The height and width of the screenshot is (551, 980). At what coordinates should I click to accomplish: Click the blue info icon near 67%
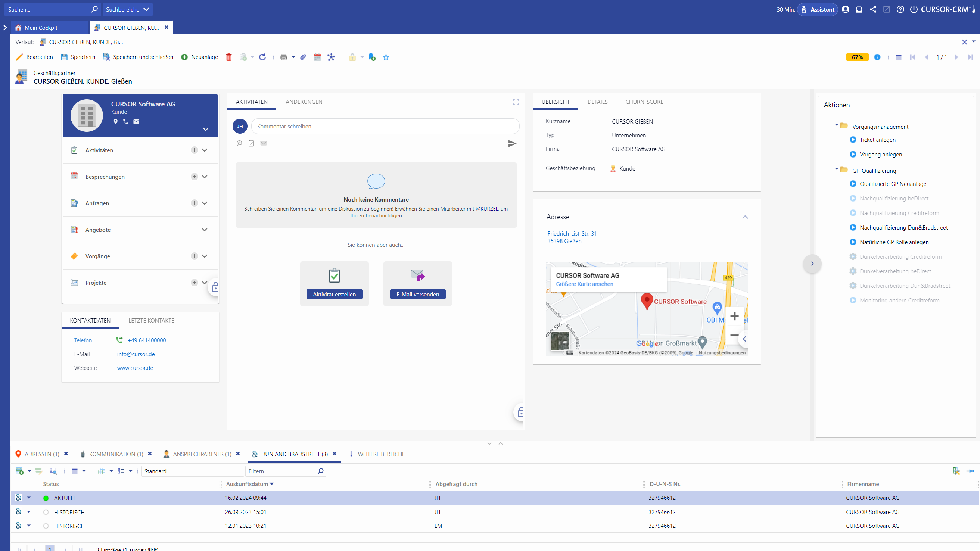click(x=877, y=57)
